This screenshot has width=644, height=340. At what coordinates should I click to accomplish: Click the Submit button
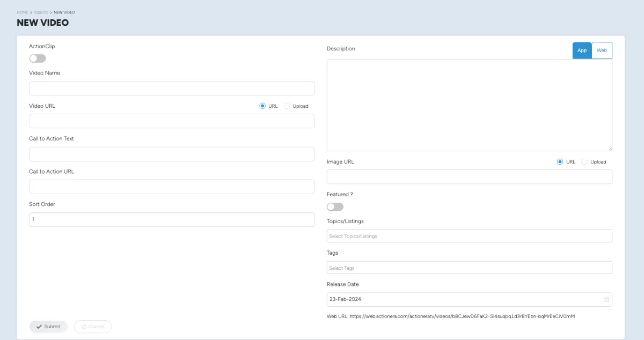coord(48,327)
